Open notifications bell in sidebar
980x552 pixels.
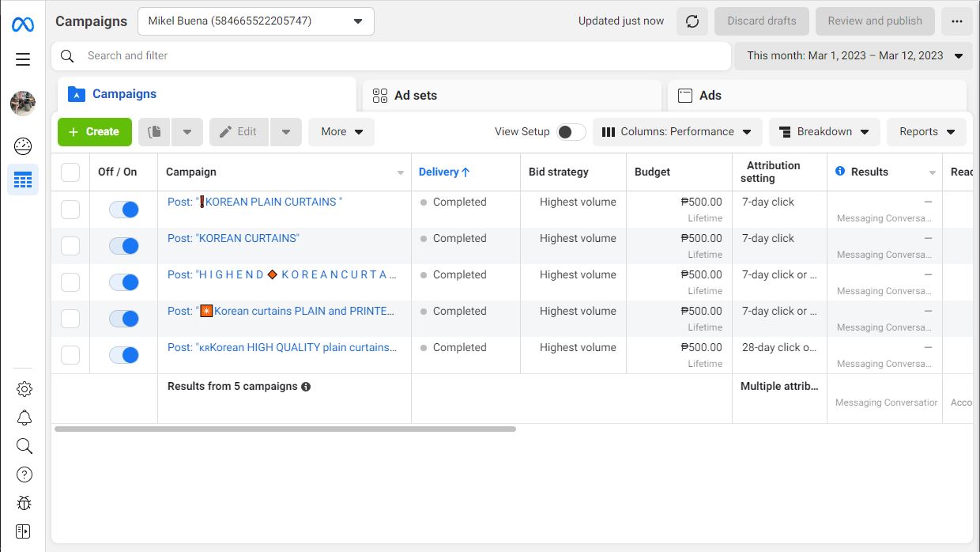pos(24,418)
